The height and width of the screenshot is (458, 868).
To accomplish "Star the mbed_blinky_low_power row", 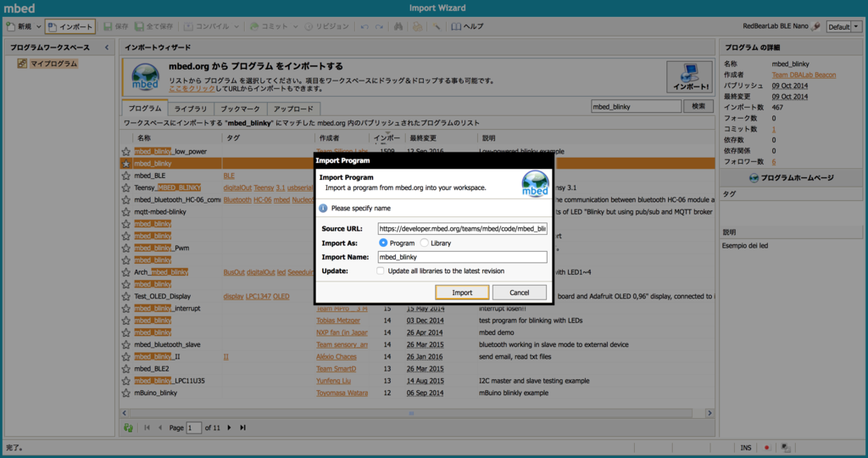I will coord(126,152).
